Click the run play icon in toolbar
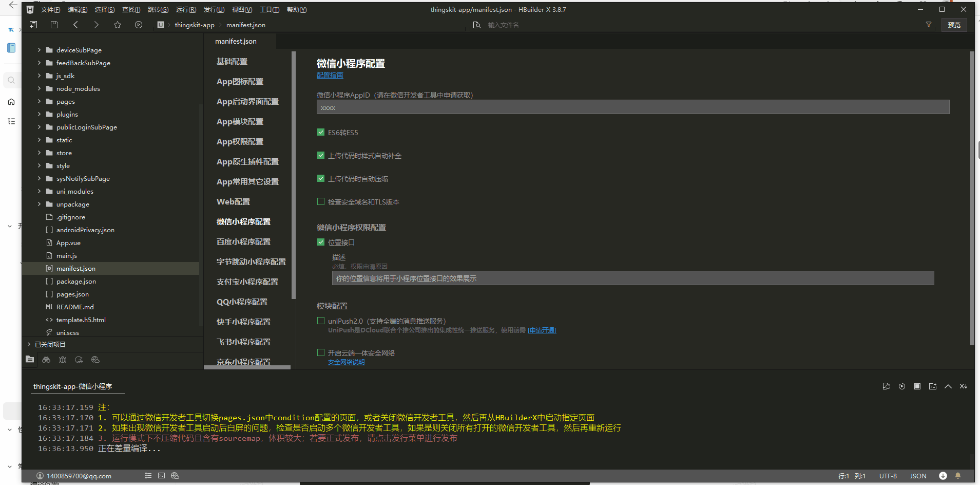This screenshot has height=485, width=980. point(139,25)
